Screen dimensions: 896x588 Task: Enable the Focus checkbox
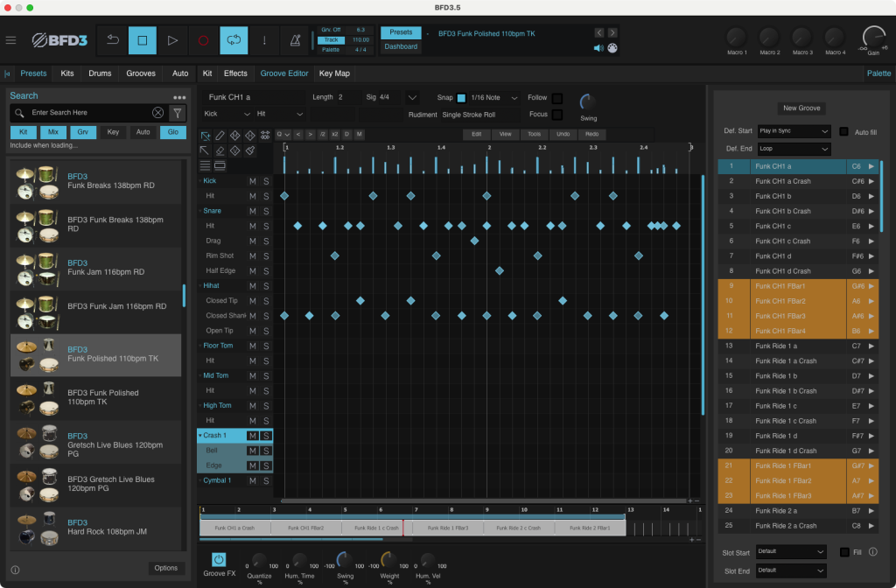click(557, 115)
